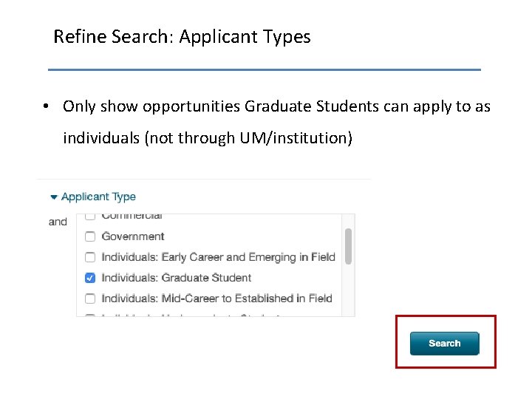Click the Refine Search: Applicant Types title

coord(182,37)
